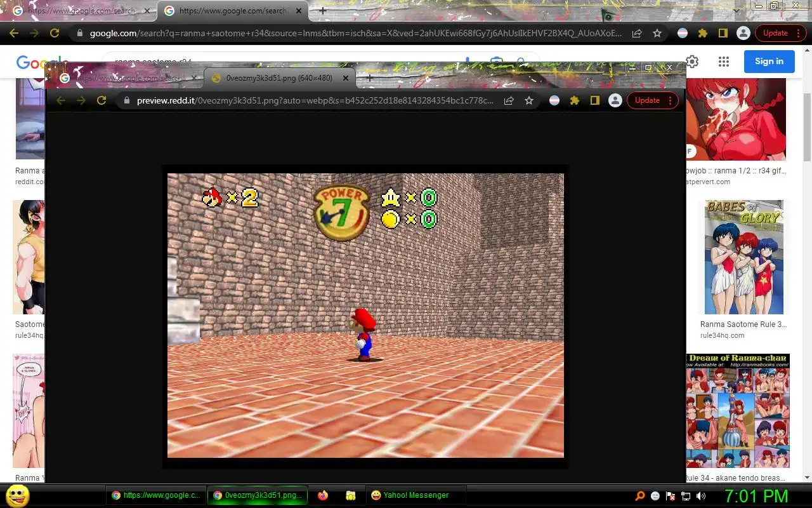Open tab search chevron in Google window
This screenshot has width=812, height=508.
[736, 11]
